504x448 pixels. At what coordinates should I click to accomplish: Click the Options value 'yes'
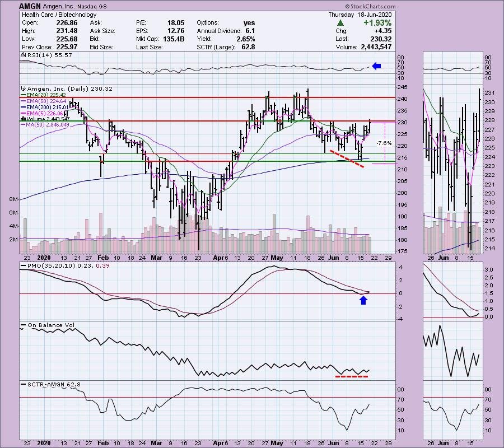coord(249,23)
